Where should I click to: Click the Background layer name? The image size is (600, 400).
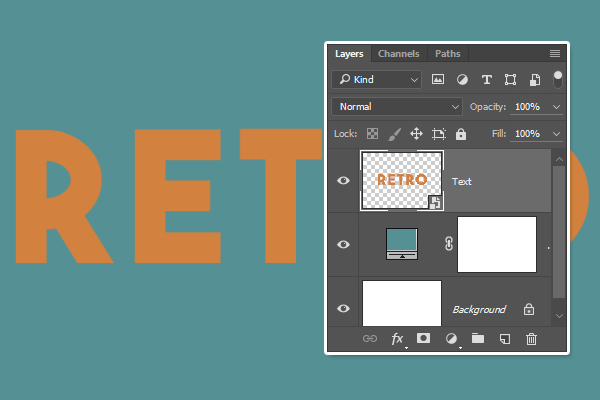(479, 309)
